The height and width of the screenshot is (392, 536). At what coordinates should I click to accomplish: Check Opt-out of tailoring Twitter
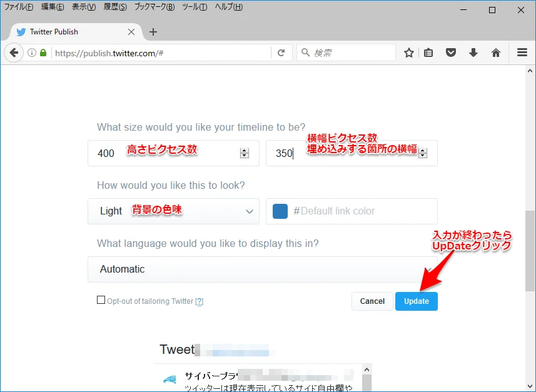click(x=101, y=300)
